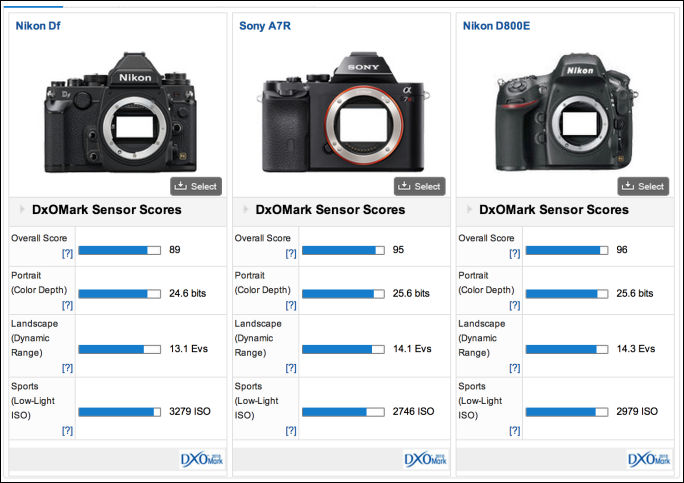
Task: Click the Nikon D800E score value 96
Action: 622,250
